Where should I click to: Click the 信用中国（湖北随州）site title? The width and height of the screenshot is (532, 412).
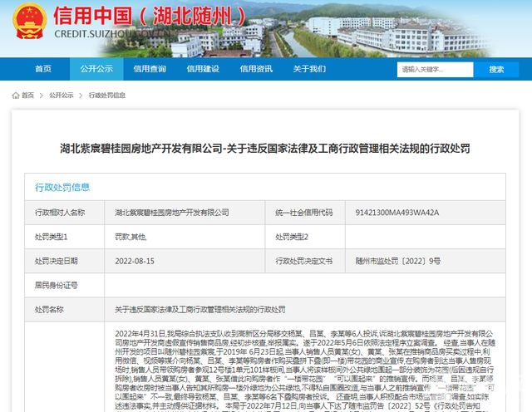pos(150,17)
